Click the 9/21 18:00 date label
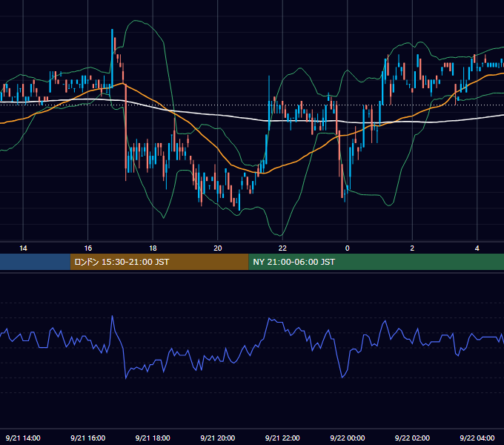 pyautogui.click(x=153, y=438)
